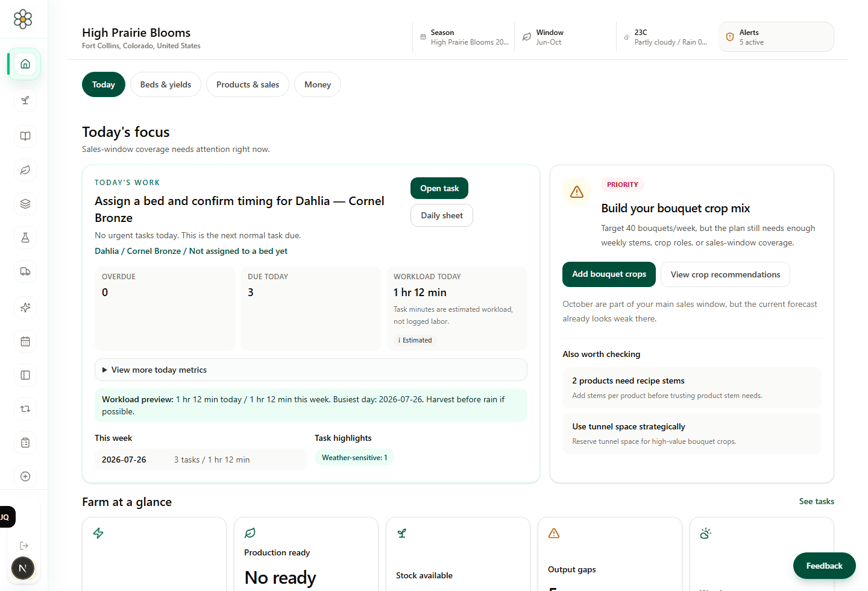868x591 pixels.
Task: Click the Production ready leaf icon
Action: click(250, 533)
